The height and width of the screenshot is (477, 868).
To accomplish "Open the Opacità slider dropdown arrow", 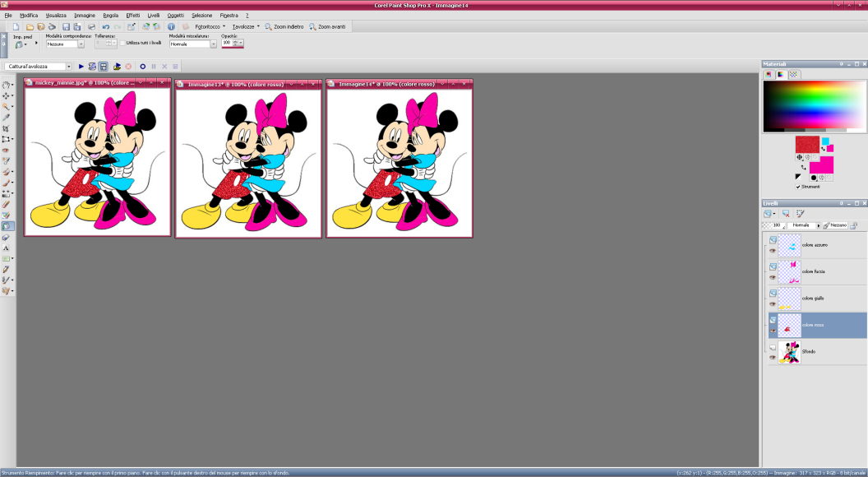I will point(240,43).
